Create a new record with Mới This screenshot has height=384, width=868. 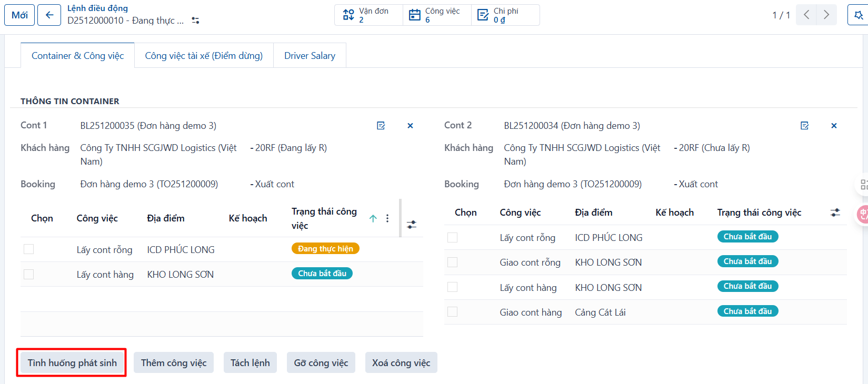[x=19, y=15]
